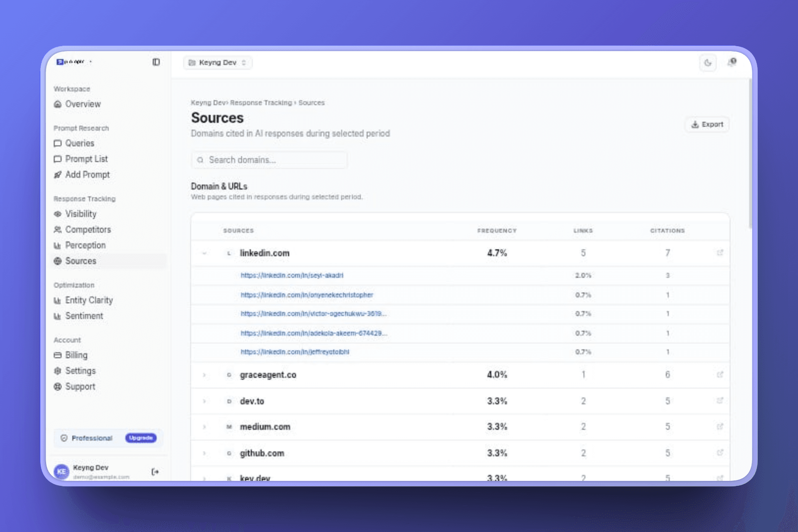Click the 4.7% frequency value
Image resolution: width=798 pixels, height=532 pixels.
click(x=497, y=253)
